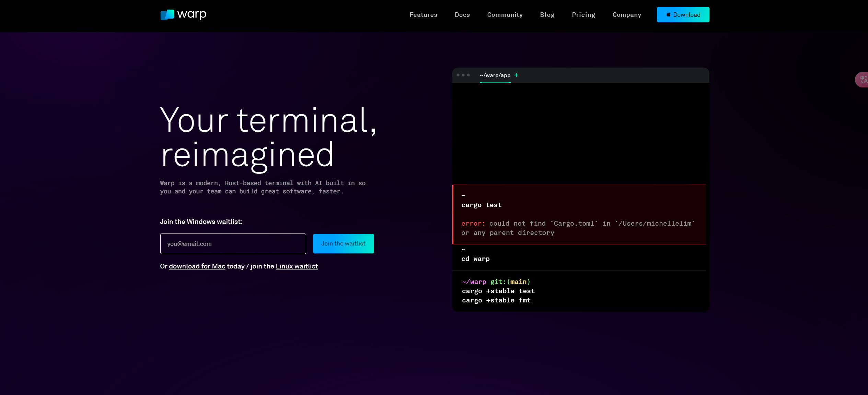Viewport: 868px width, 395px height.
Task: Open the Company nav item
Action: [x=627, y=15]
